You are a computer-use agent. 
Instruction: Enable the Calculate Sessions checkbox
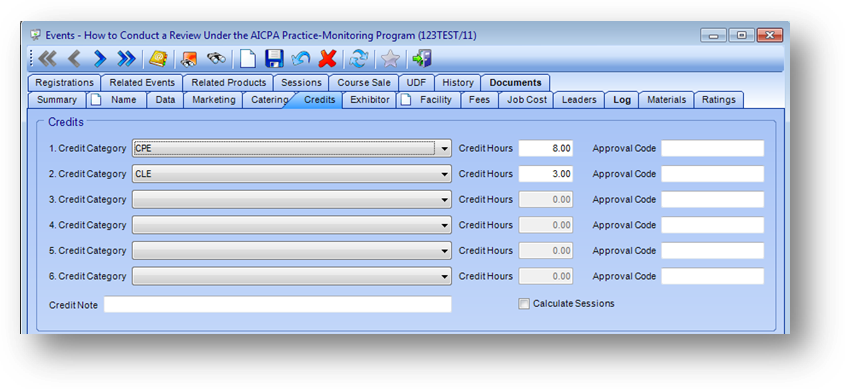click(524, 304)
